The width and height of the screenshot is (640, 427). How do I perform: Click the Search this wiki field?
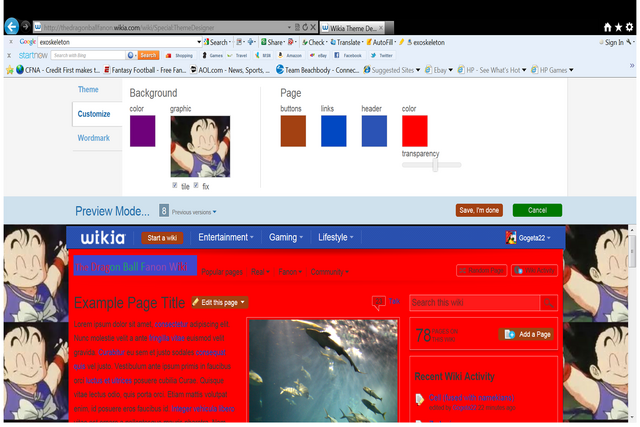pos(475,302)
